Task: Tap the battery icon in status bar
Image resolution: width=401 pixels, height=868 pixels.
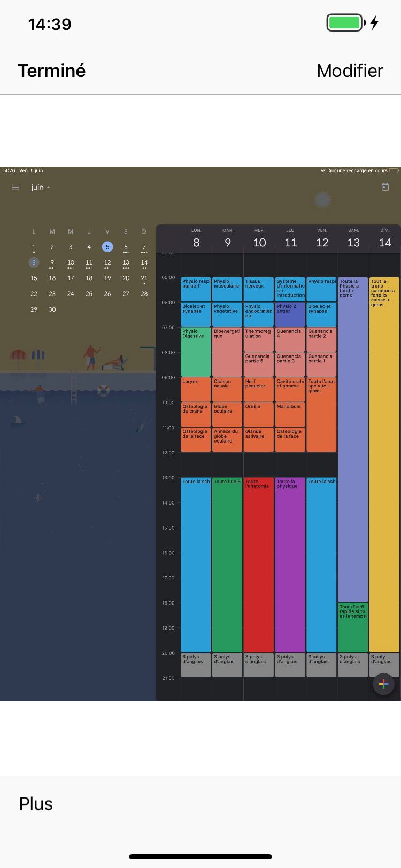Action: (x=346, y=23)
